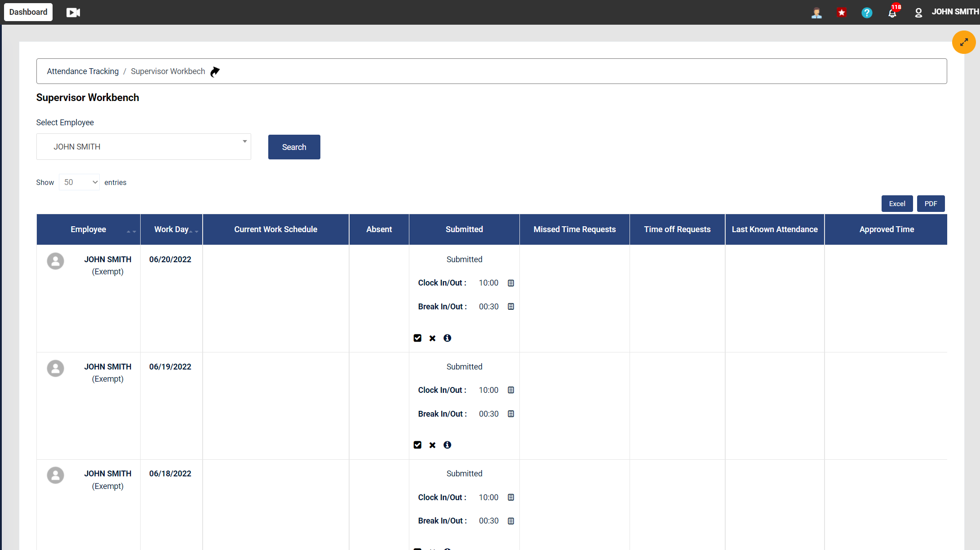Open the video camera icon in top bar

click(73, 12)
